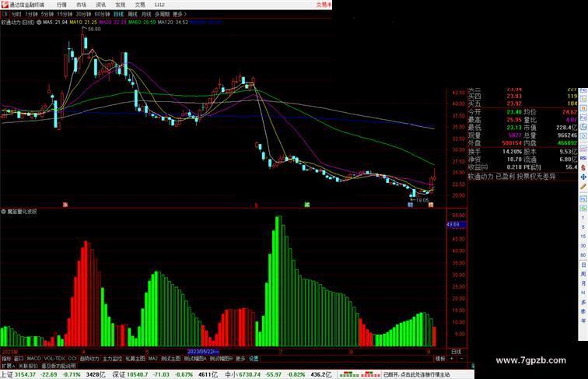Switch to 15分钟 period tab
This screenshot has width=588, height=379.
point(64,14)
